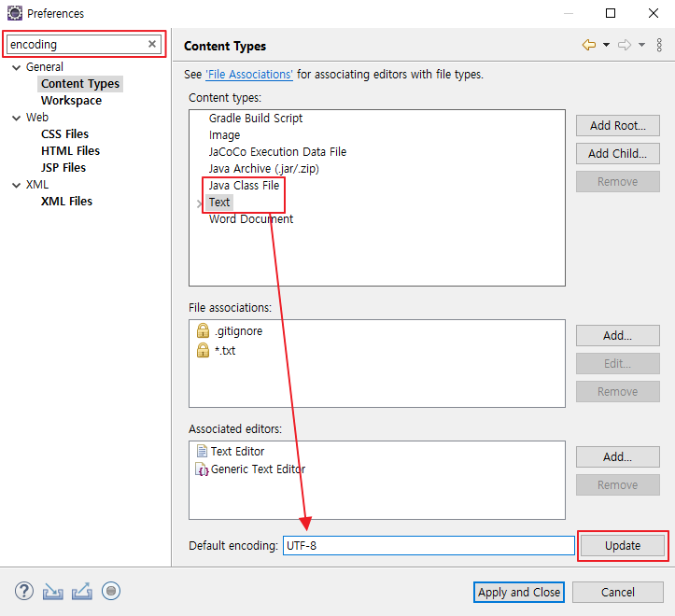Open XML Files preference page

point(66,201)
